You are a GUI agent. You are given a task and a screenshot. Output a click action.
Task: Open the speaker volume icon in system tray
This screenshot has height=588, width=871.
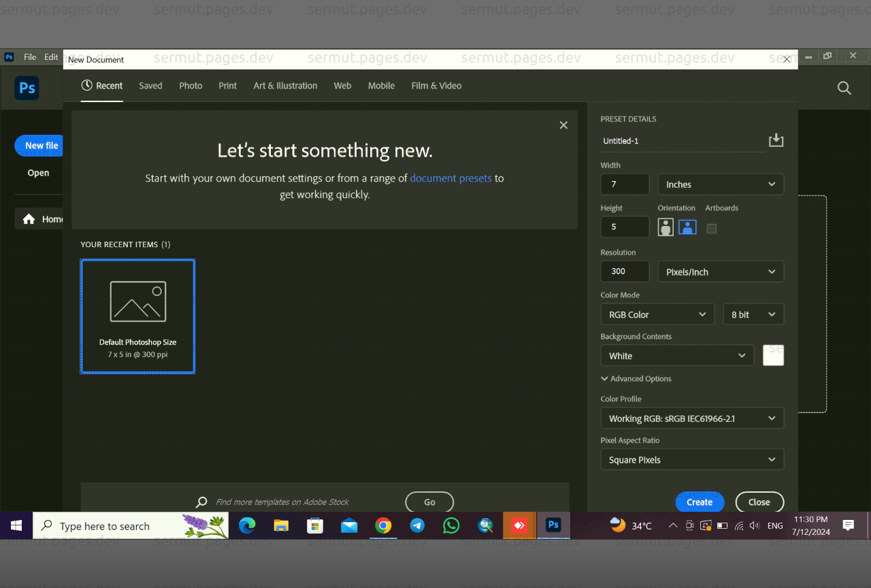pyautogui.click(x=755, y=525)
